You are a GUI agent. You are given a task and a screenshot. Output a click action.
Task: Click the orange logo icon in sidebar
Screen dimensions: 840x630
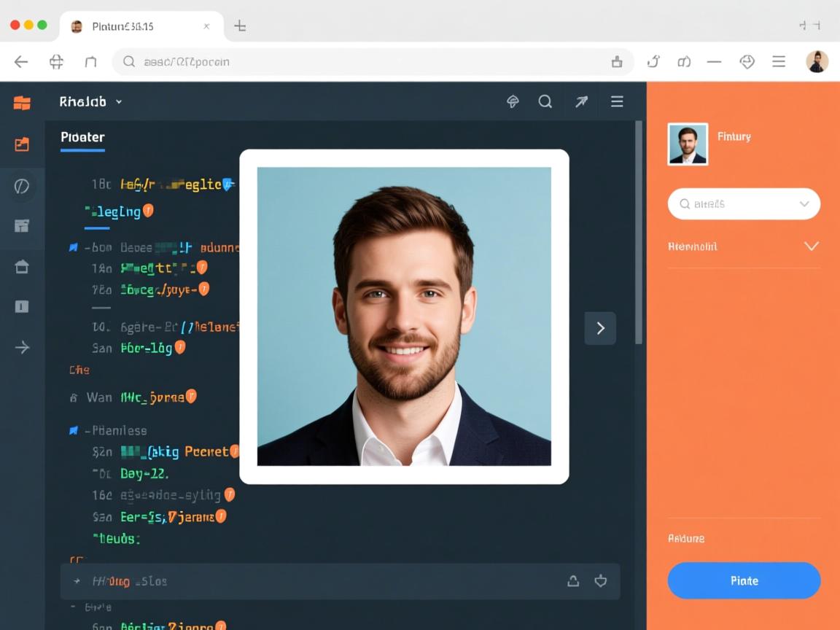22,103
